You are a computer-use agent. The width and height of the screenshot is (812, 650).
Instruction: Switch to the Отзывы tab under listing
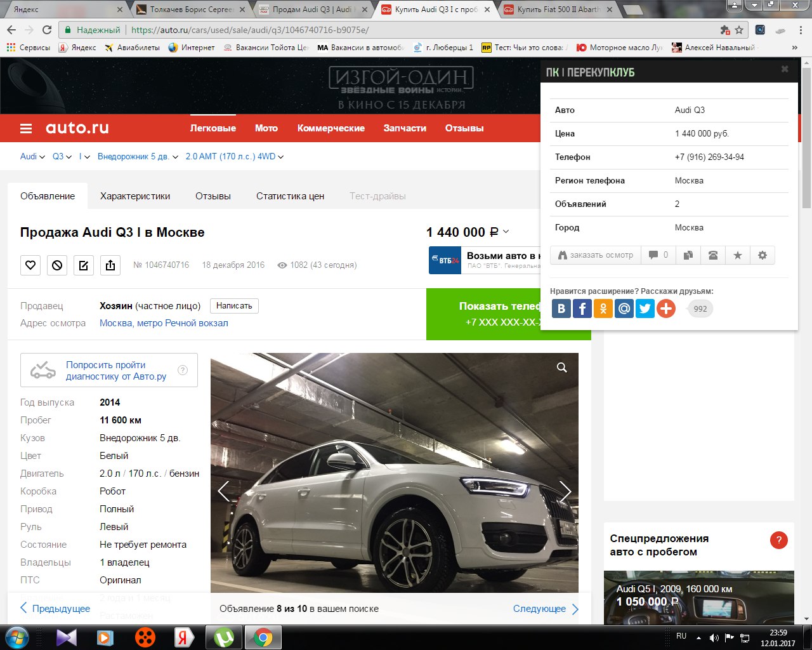tap(213, 196)
